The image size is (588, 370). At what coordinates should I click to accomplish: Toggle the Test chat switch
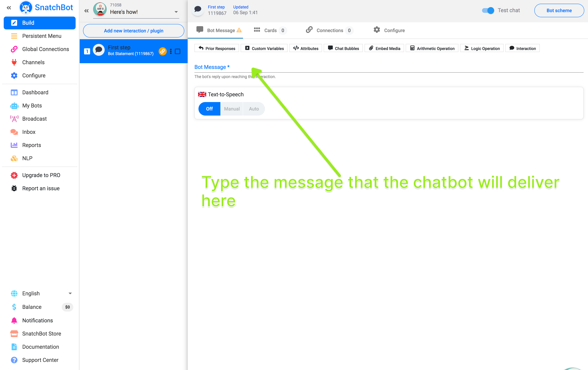488,10
